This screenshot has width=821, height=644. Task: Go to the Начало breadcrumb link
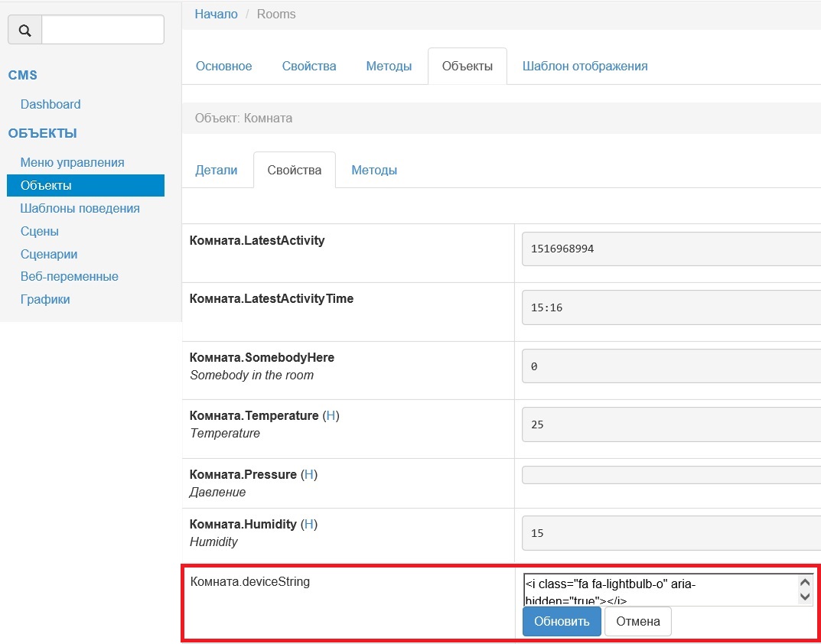click(216, 14)
